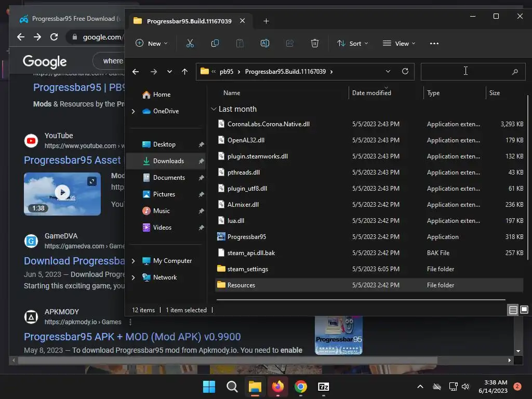Image resolution: width=532 pixels, height=399 pixels.
Task: Show hidden system tray icons
Action: (420, 387)
